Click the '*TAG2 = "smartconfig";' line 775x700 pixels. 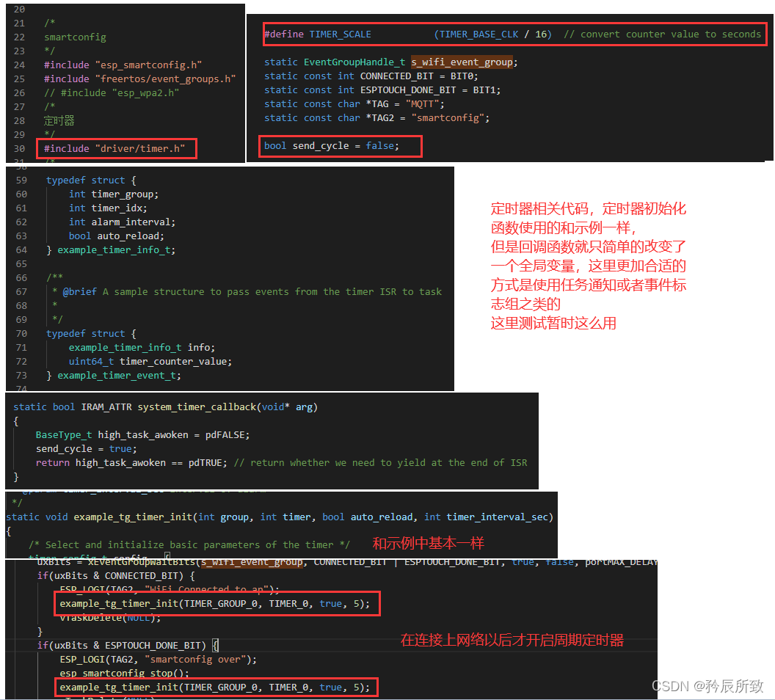tap(376, 117)
